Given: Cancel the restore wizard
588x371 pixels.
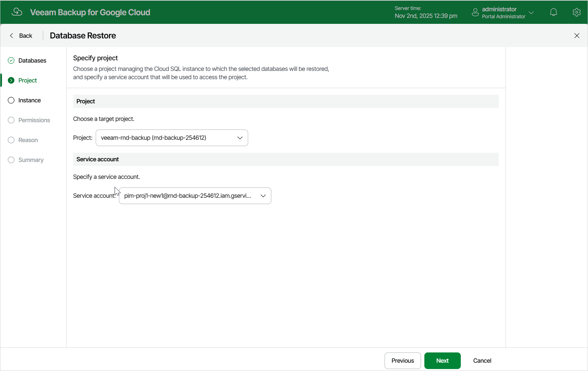Looking at the screenshot, I should 482,361.
